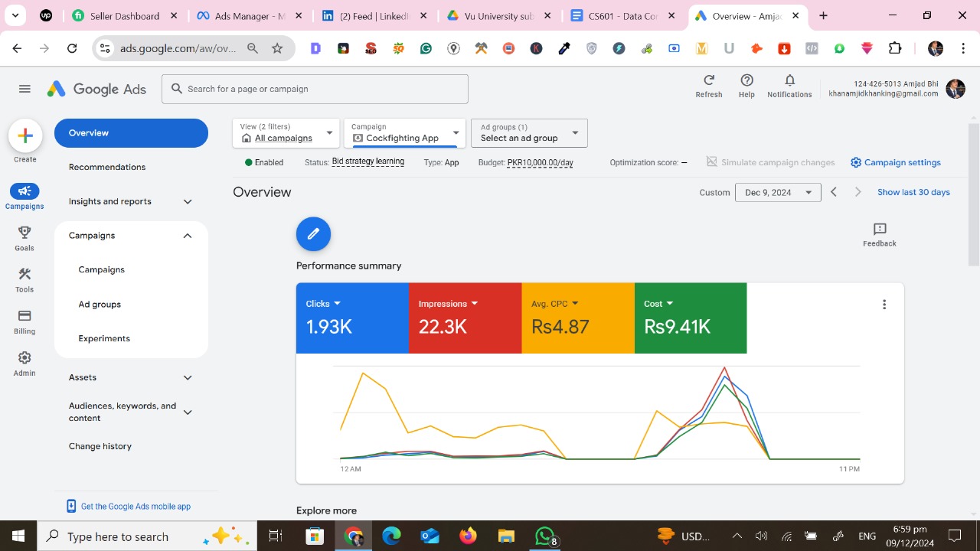Open the date range dropdown
Screen dimensions: 980x551
click(x=777, y=193)
